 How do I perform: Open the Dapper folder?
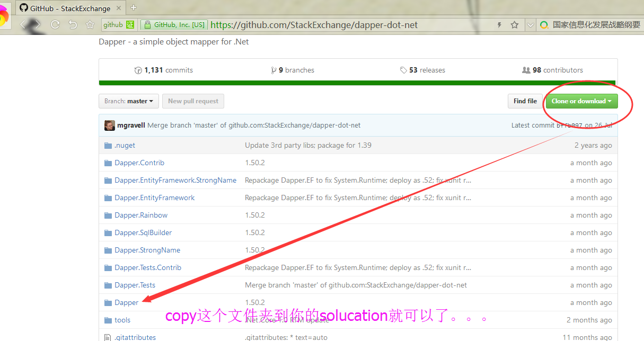tap(127, 302)
